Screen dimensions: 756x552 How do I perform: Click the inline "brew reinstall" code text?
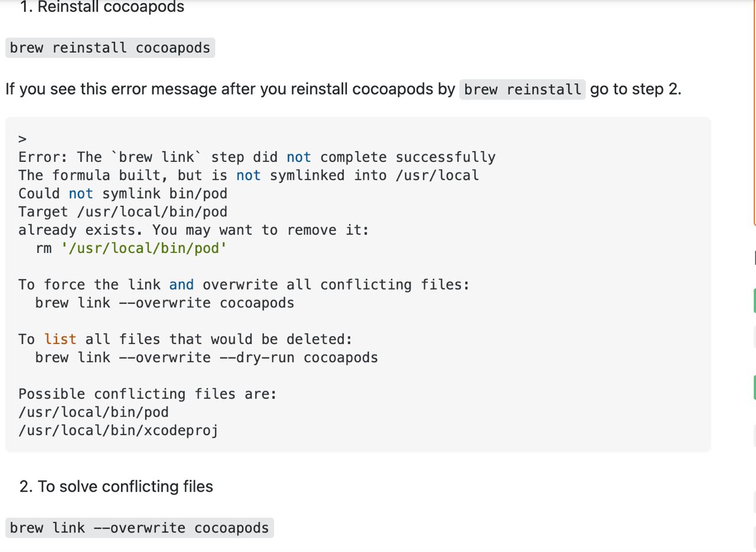pos(523,89)
